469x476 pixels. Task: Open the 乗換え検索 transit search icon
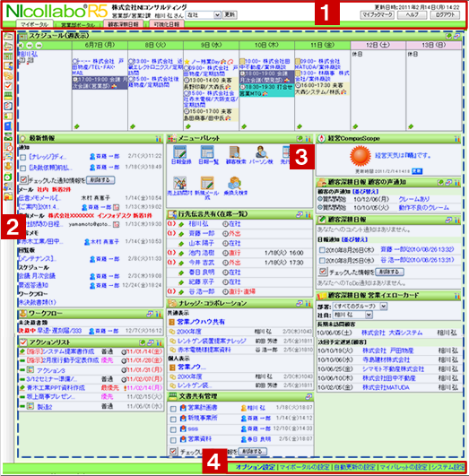tap(235, 184)
